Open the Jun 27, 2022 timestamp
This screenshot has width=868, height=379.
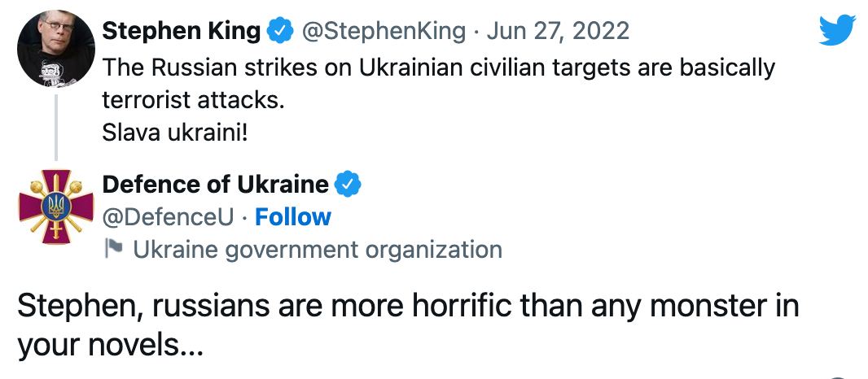pyautogui.click(x=558, y=32)
